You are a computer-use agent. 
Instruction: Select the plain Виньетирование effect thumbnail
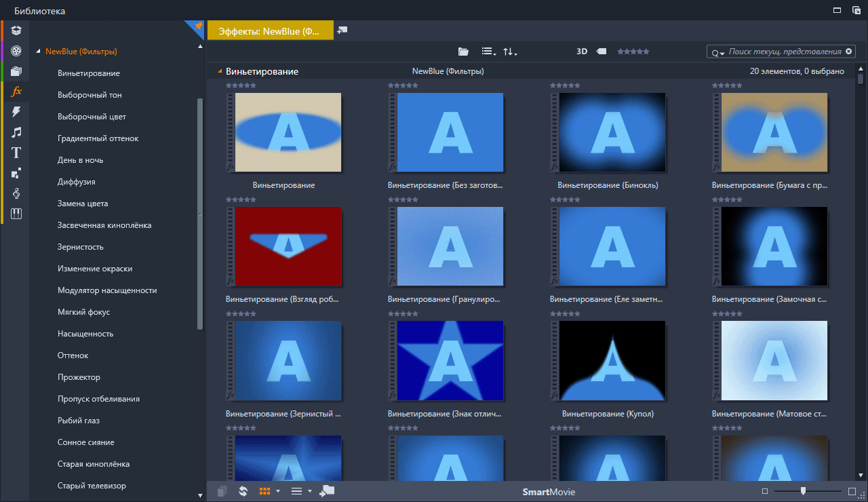[288, 132]
